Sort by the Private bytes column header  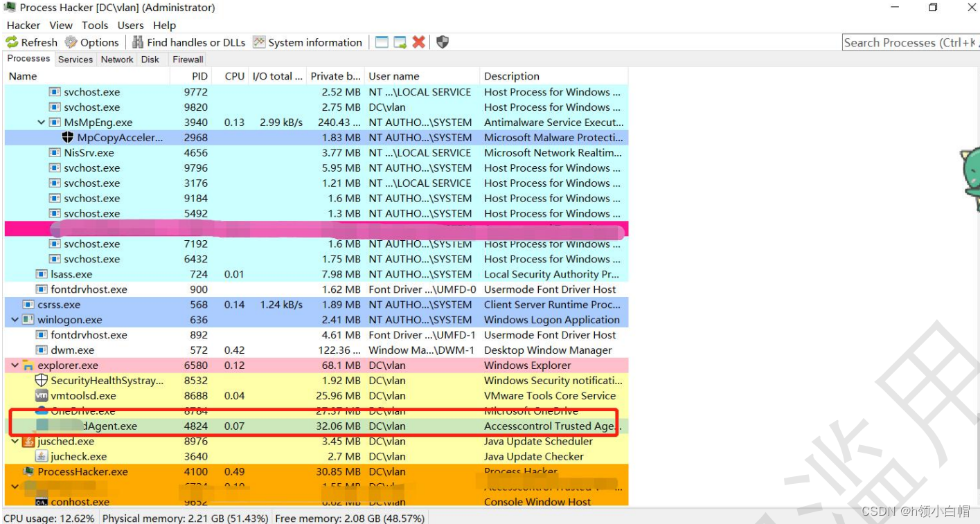tap(335, 76)
